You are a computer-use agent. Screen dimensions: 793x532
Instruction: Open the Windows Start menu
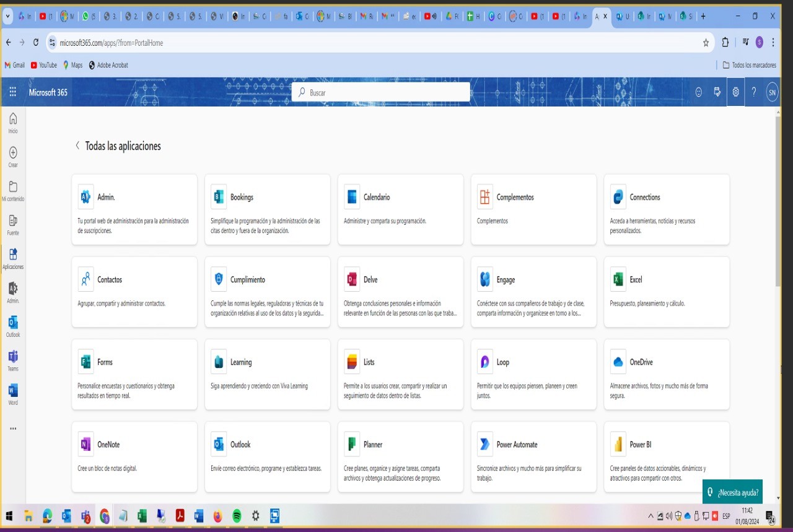pyautogui.click(x=9, y=515)
